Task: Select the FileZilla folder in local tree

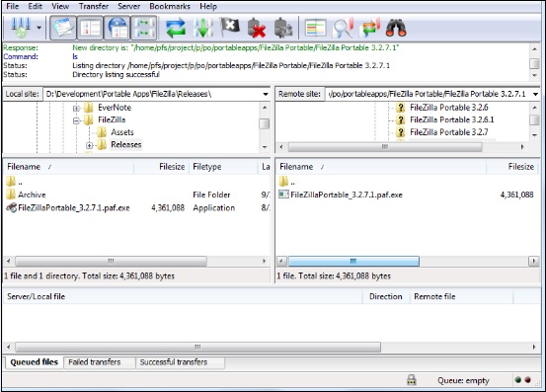Action: click(x=112, y=119)
